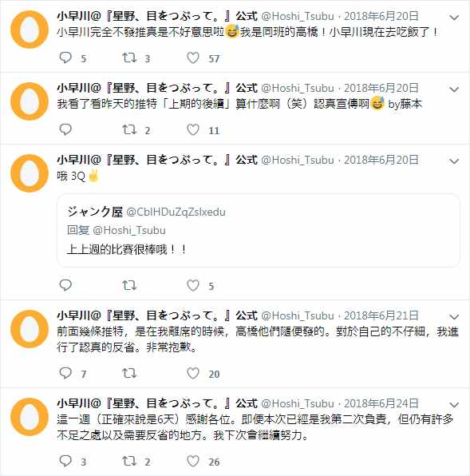470x476 pixels.
Task: Open the options chevron on the 'by藤本' tweet
Action: 454,89
